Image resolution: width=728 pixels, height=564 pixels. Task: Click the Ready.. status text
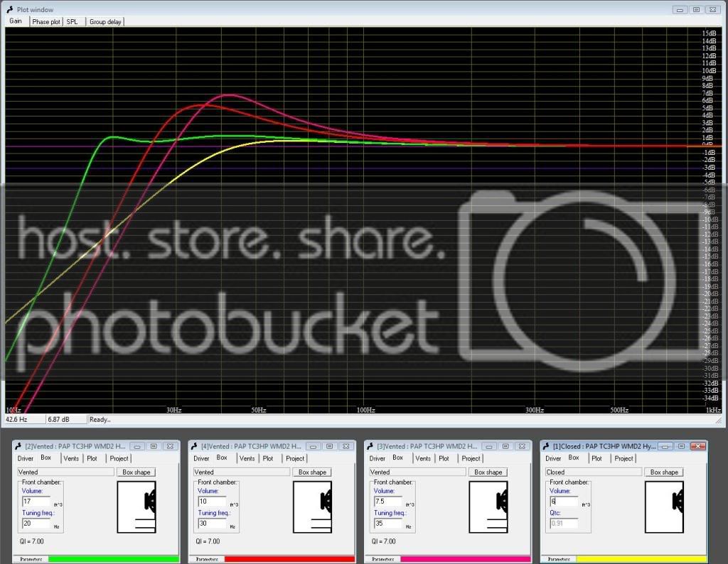100,419
